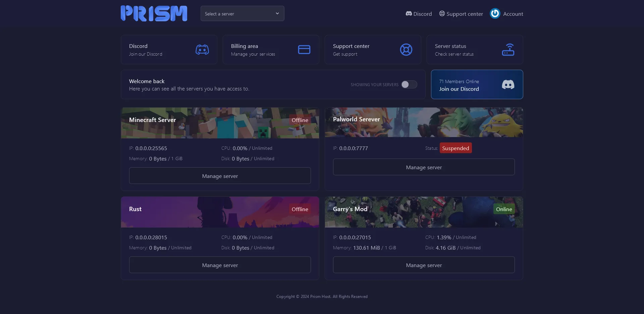Viewport: 644px width, 314px height.
Task: Open the Select a server dropdown
Action: point(238,13)
